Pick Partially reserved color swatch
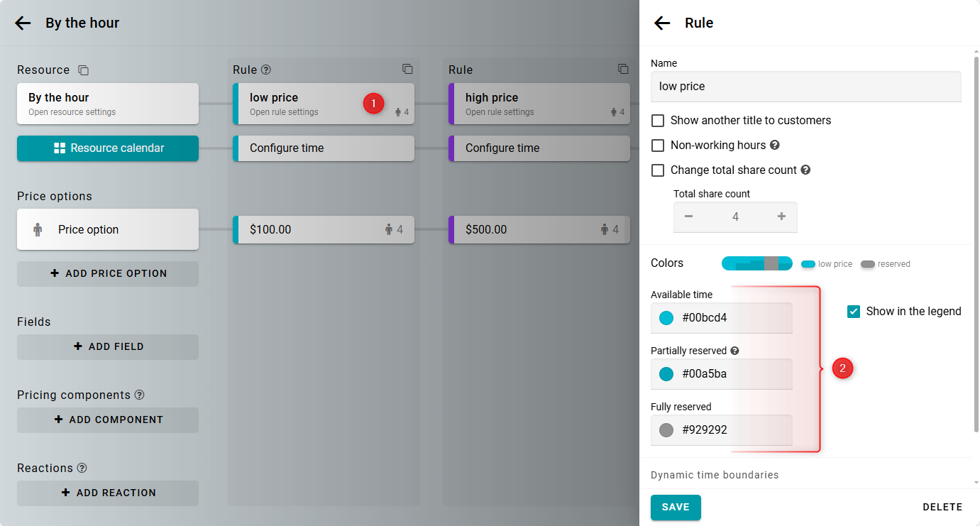Screen dimensions: 980x526 pos(666,374)
